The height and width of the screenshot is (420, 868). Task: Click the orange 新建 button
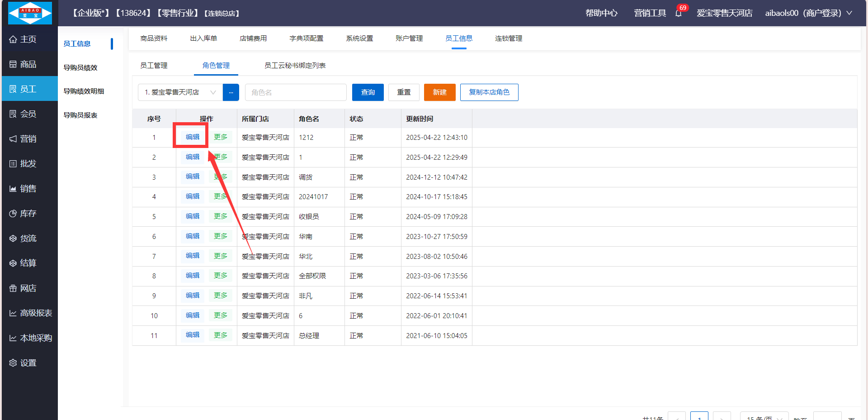[x=439, y=92]
